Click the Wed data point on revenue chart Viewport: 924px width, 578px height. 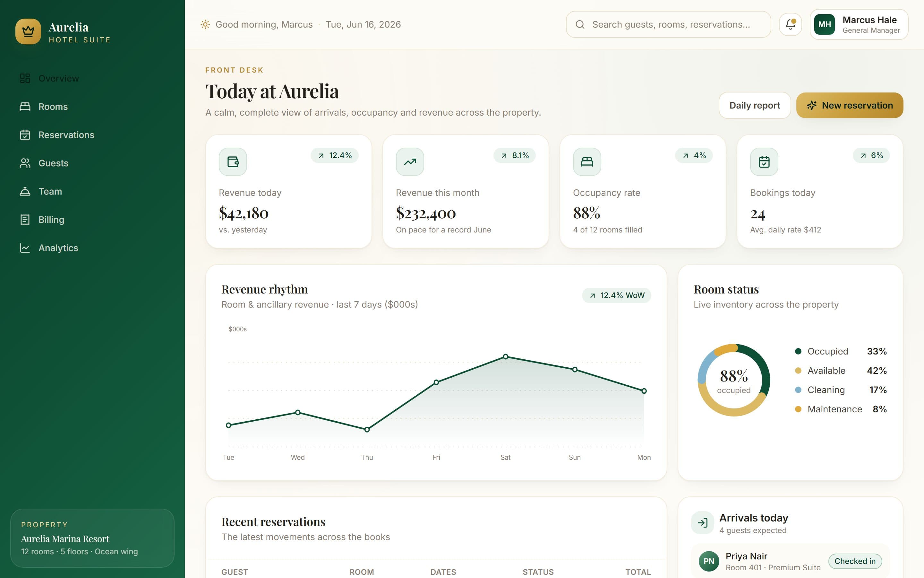[298, 413]
